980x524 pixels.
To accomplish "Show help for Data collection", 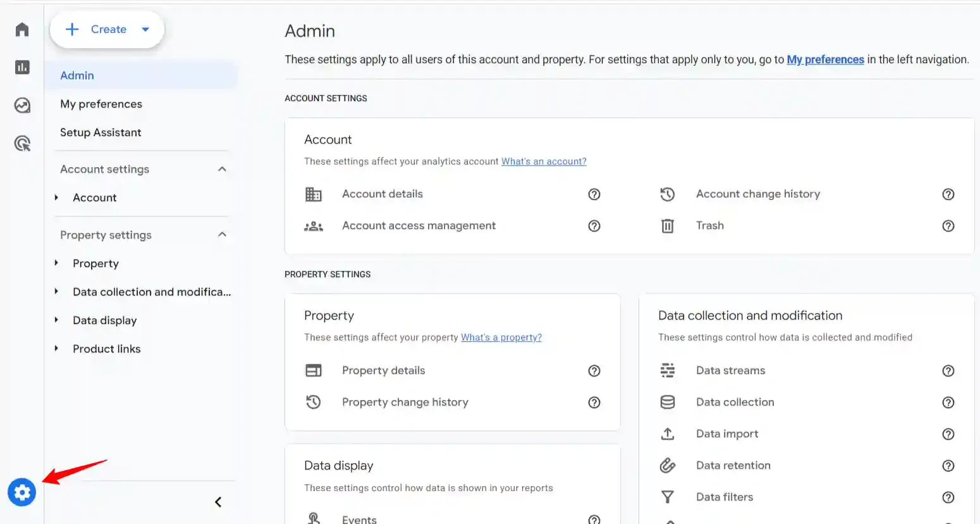I will pyautogui.click(x=948, y=402).
